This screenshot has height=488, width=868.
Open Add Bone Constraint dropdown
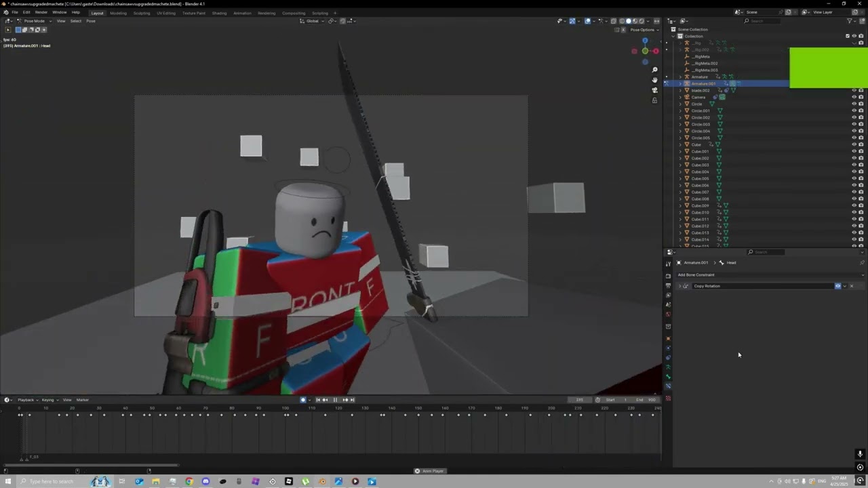click(x=770, y=275)
